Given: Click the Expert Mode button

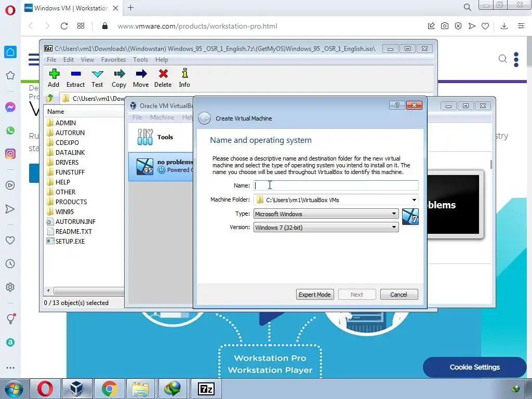Looking at the screenshot, I should click(315, 295).
